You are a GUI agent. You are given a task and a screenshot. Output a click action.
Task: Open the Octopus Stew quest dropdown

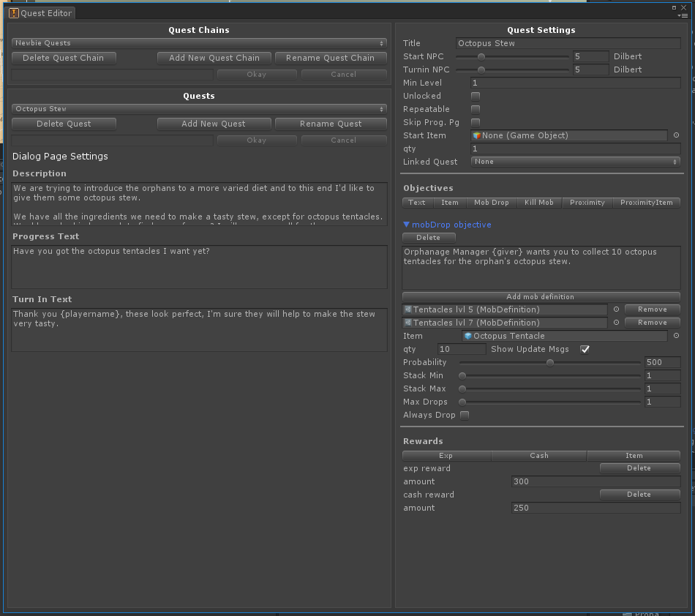point(199,109)
